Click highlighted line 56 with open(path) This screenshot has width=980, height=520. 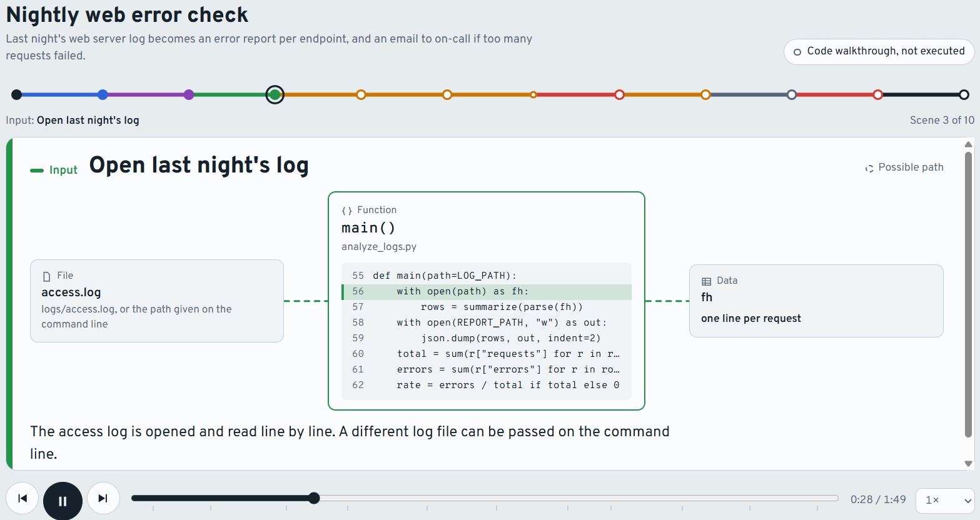coord(487,291)
